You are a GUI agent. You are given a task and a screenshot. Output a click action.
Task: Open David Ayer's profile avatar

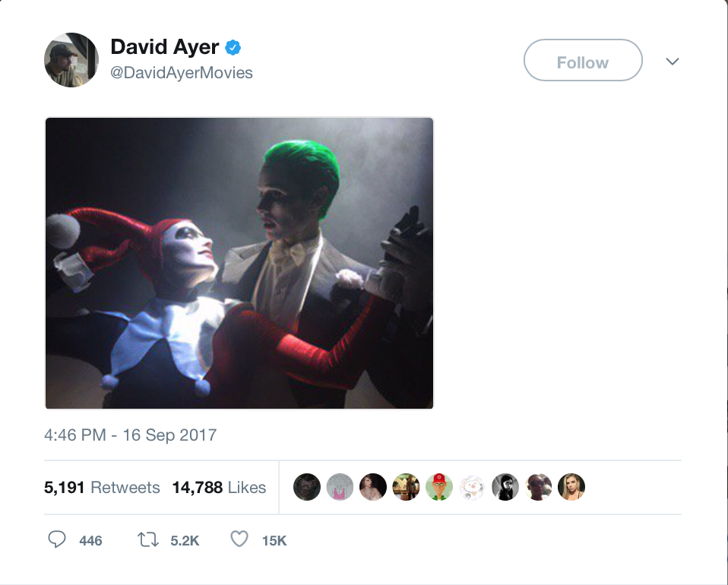click(71, 60)
